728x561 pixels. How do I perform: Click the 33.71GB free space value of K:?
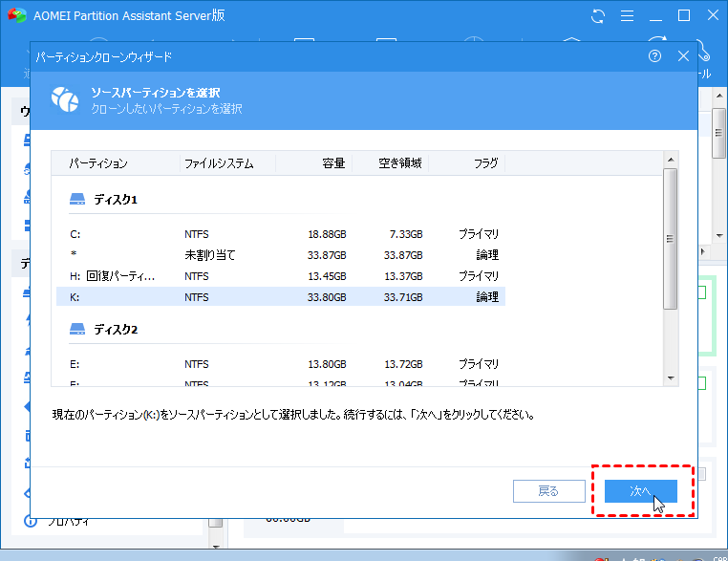tap(403, 297)
